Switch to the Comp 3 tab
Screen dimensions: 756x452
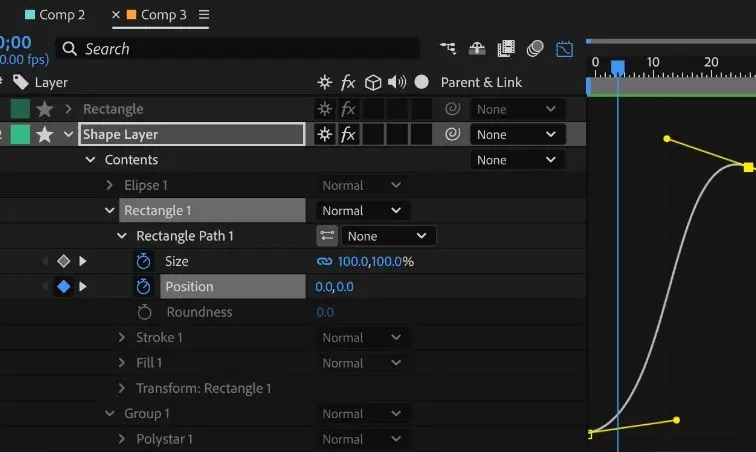(x=157, y=15)
